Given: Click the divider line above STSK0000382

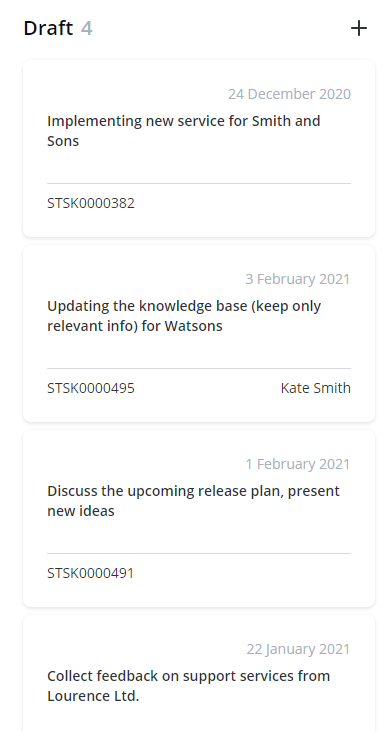Looking at the screenshot, I should tap(199, 183).
